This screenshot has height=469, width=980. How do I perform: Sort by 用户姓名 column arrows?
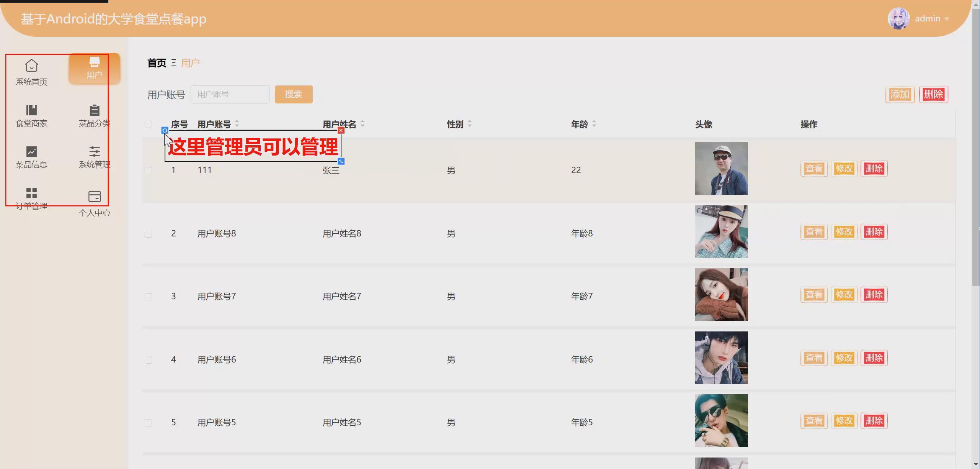pos(362,124)
